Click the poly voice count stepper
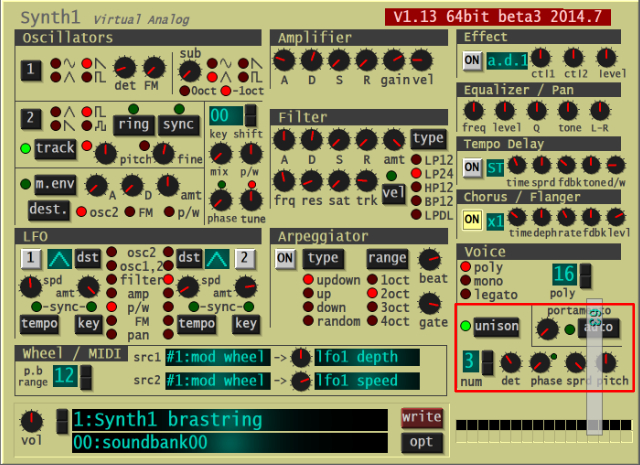 586,276
